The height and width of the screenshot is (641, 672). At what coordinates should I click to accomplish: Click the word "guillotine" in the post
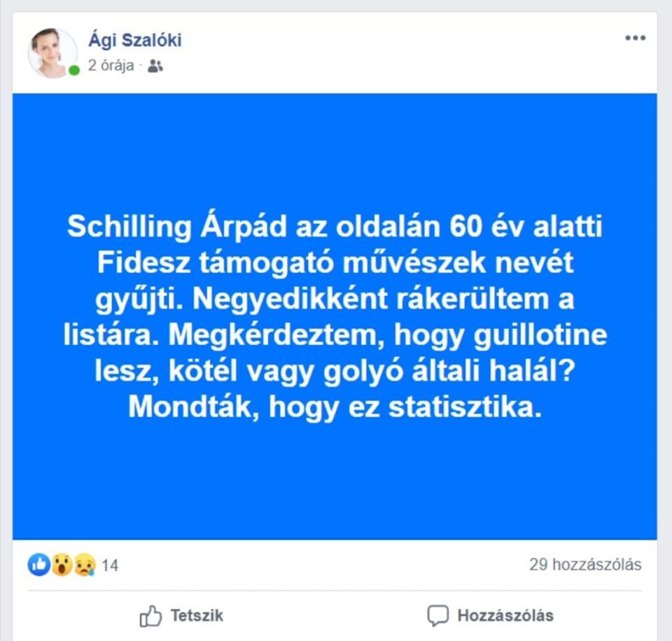pos(540,334)
